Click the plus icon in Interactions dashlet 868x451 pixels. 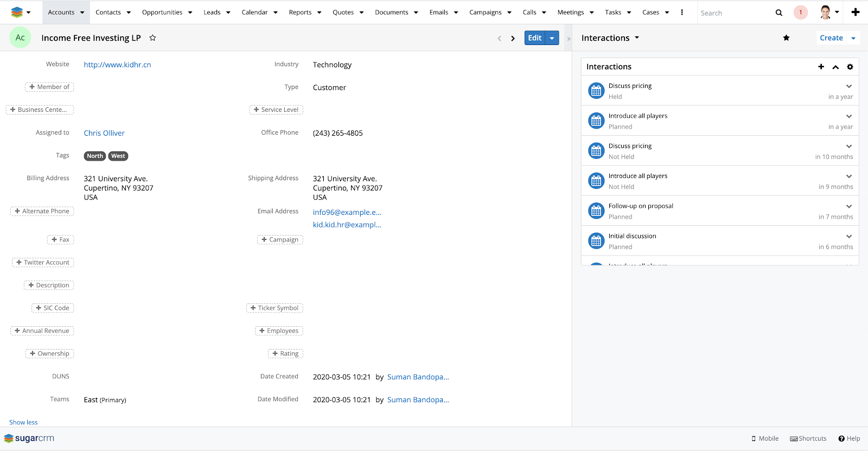(821, 67)
